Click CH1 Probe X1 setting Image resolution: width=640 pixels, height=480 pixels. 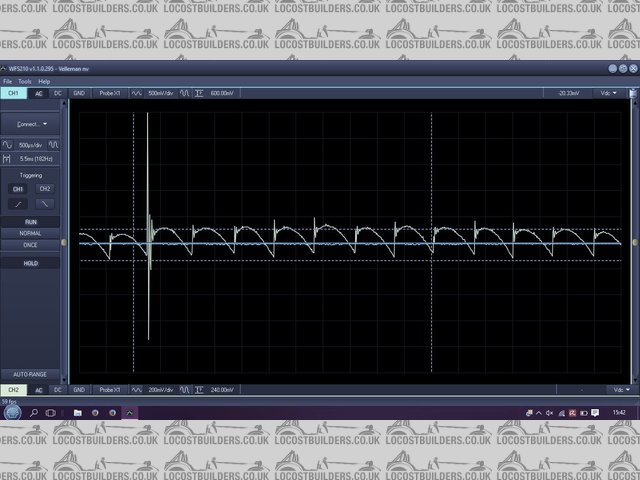(x=108, y=93)
